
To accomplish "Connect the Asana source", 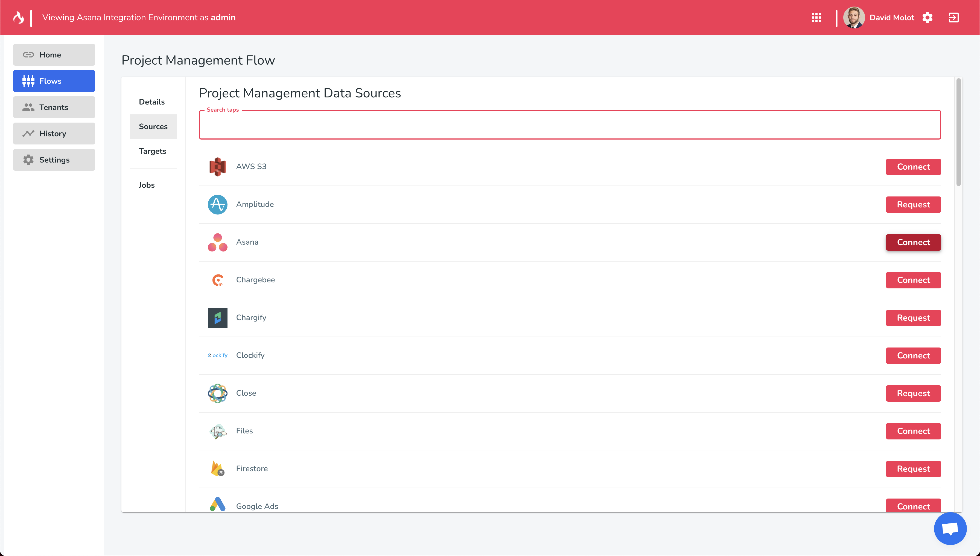I will pyautogui.click(x=913, y=242).
